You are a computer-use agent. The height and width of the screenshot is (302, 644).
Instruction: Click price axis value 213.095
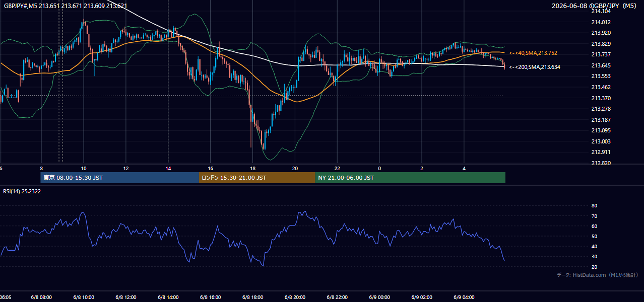point(601,131)
